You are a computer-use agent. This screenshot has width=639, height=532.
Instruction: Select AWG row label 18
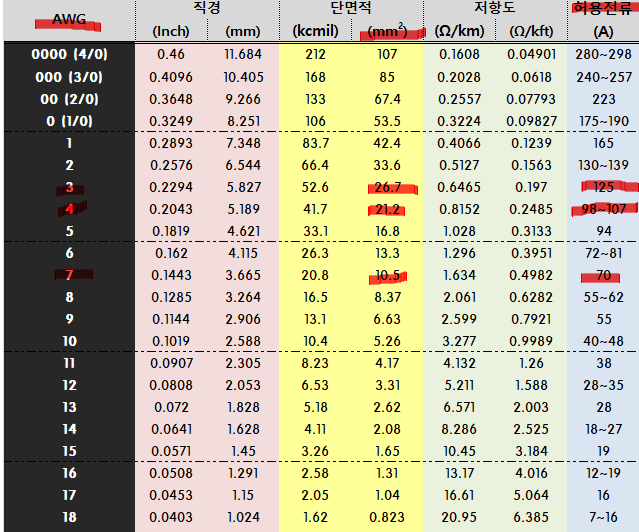click(x=69, y=517)
